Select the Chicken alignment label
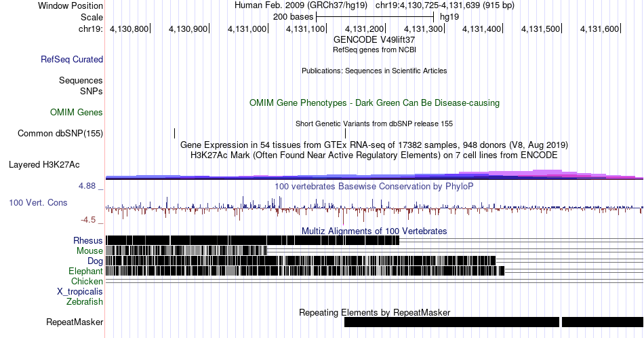 87,281
